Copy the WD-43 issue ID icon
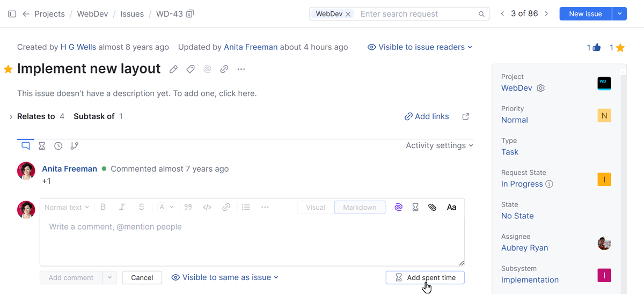 click(190, 14)
